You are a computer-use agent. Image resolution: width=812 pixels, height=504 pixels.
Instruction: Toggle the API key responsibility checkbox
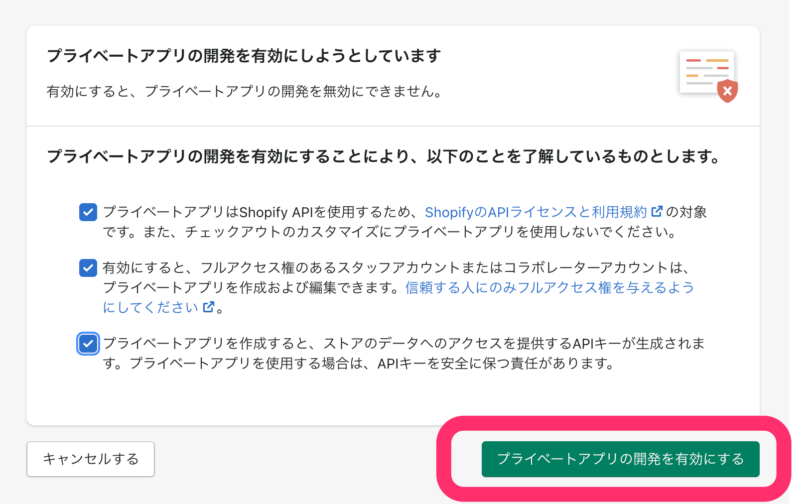point(88,344)
